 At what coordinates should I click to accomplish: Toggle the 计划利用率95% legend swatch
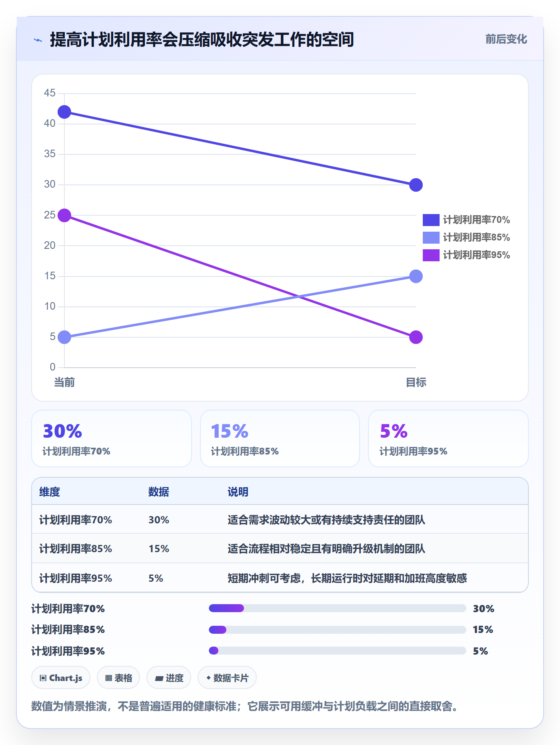click(x=431, y=255)
